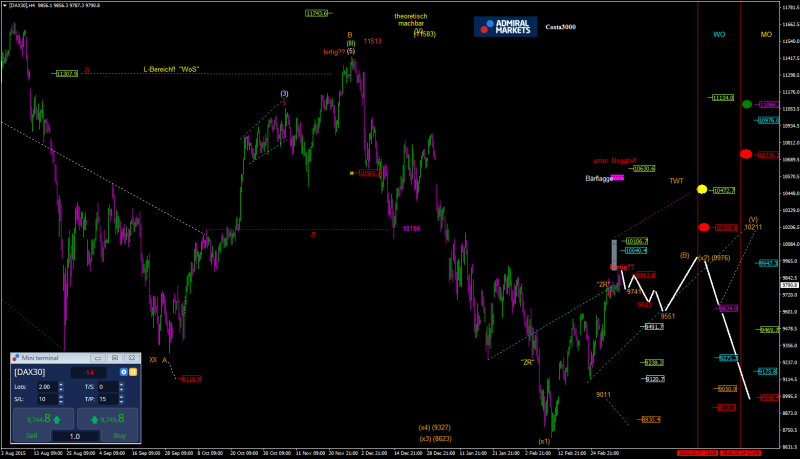The height and width of the screenshot is (459, 800).
Task: Click the yellow circle marker near TWT
Action: [x=703, y=189]
